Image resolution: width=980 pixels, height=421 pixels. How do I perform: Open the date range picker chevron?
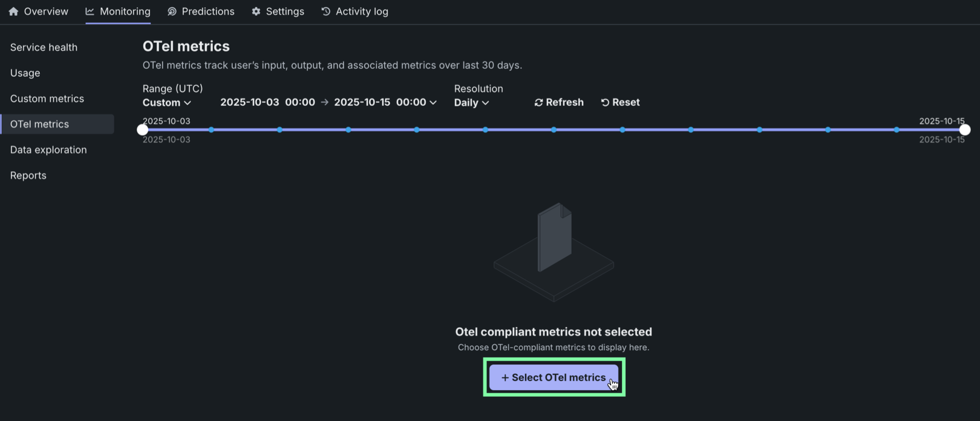coord(433,103)
